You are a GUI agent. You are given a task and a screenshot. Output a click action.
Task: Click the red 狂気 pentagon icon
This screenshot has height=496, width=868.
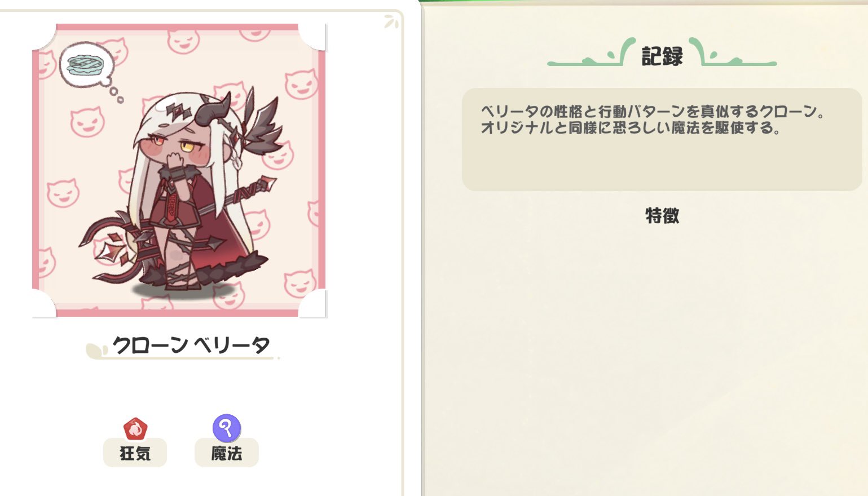coord(135,429)
